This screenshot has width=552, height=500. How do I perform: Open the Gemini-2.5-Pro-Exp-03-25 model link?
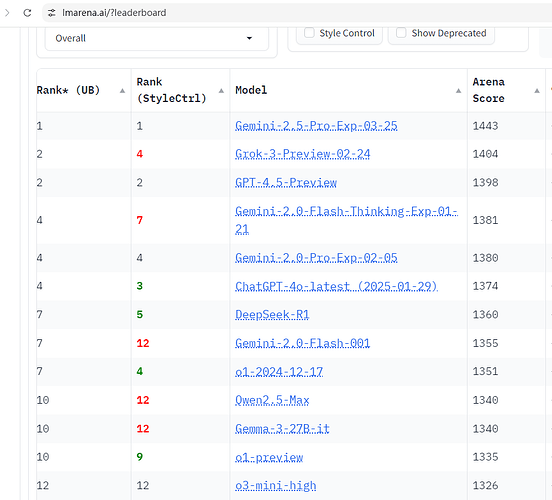(316, 126)
